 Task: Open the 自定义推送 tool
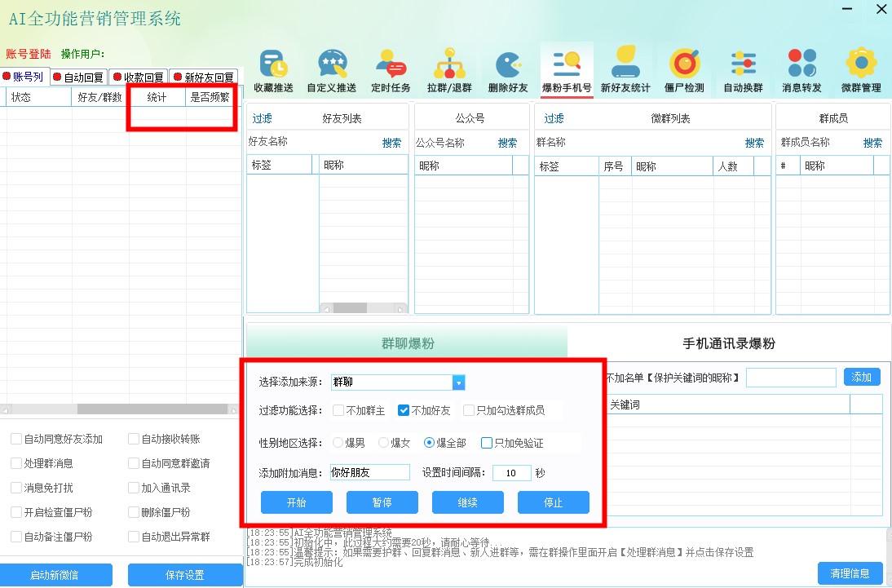tap(332, 71)
